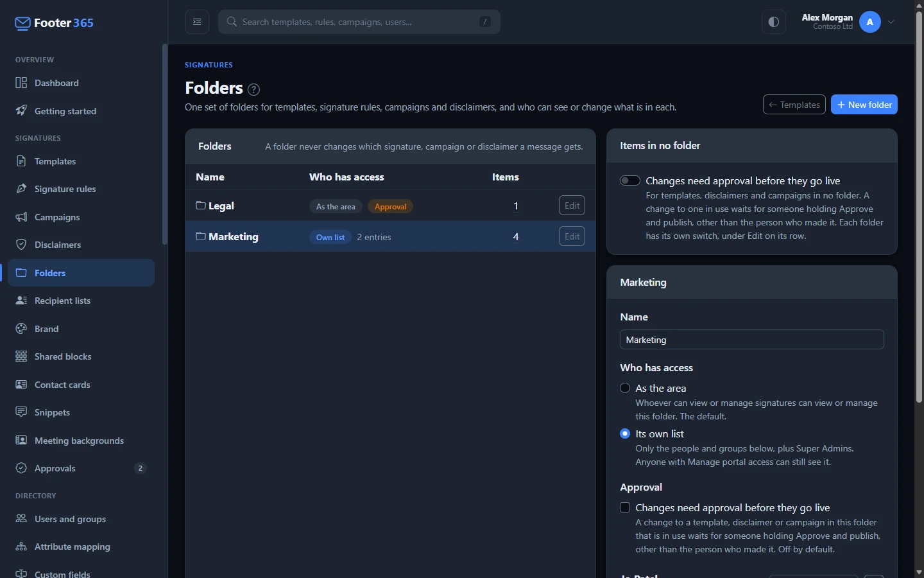Click the Approvals check-circle icon
924x578 pixels.
tap(21, 468)
